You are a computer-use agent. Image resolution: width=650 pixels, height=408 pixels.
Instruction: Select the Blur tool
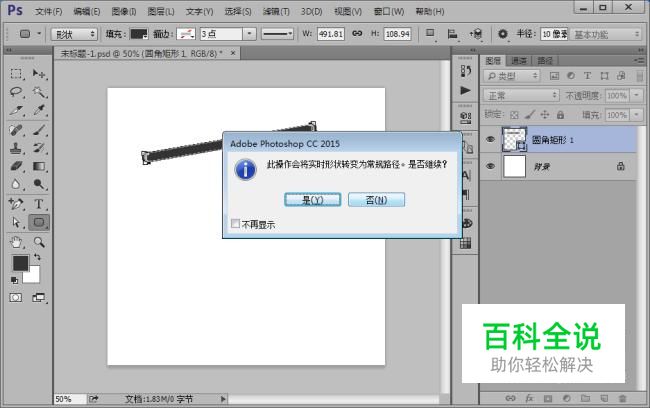pyautogui.click(x=16, y=184)
